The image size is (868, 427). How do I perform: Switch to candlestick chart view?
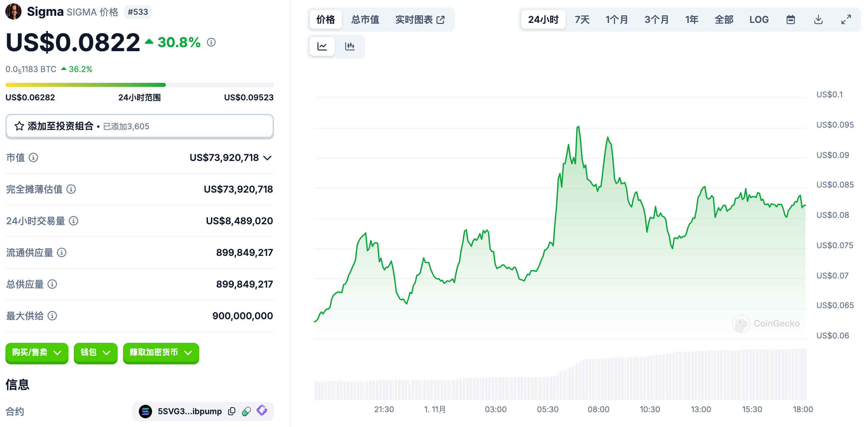pyautogui.click(x=350, y=46)
